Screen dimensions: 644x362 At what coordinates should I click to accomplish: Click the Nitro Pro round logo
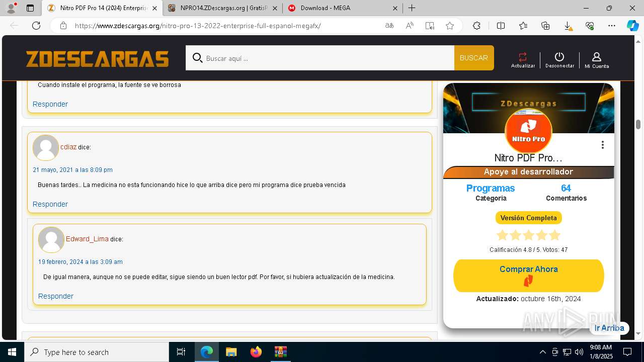[528, 131]
